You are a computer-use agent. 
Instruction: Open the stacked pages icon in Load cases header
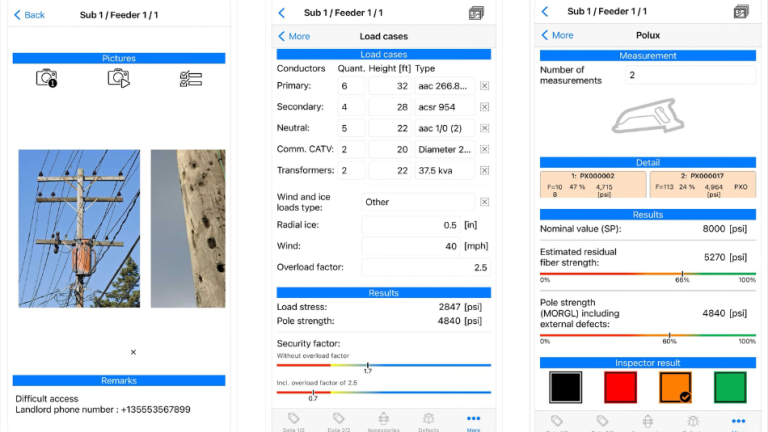click(x=476, y=13)
